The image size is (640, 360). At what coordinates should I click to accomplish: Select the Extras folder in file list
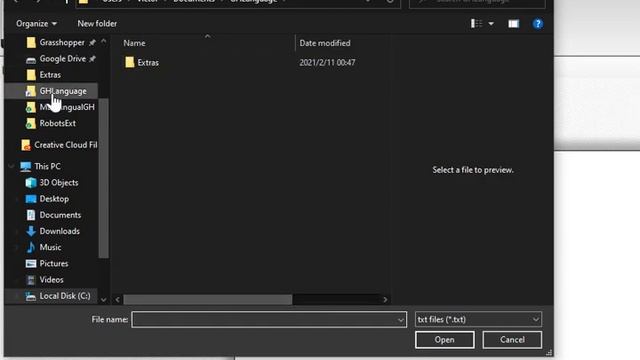[148, 62]
